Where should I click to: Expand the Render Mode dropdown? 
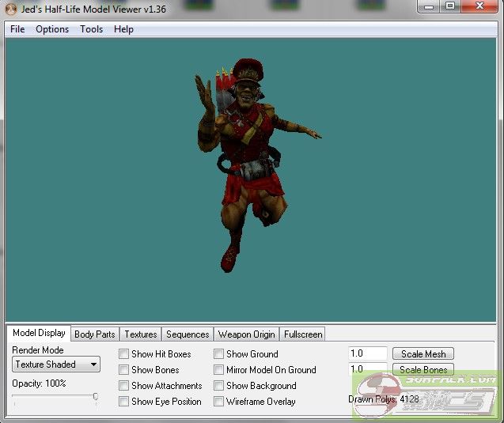click(56, 364)
